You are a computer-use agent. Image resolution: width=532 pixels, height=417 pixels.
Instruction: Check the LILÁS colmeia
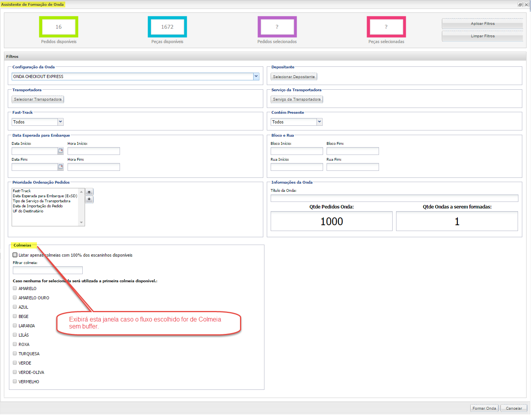tap(15, 335)
